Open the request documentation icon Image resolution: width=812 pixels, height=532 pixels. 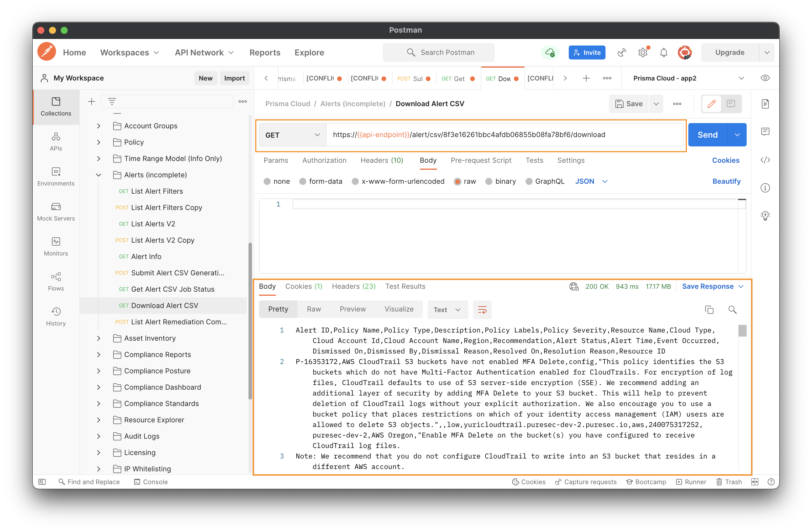[x=765, y=104]
